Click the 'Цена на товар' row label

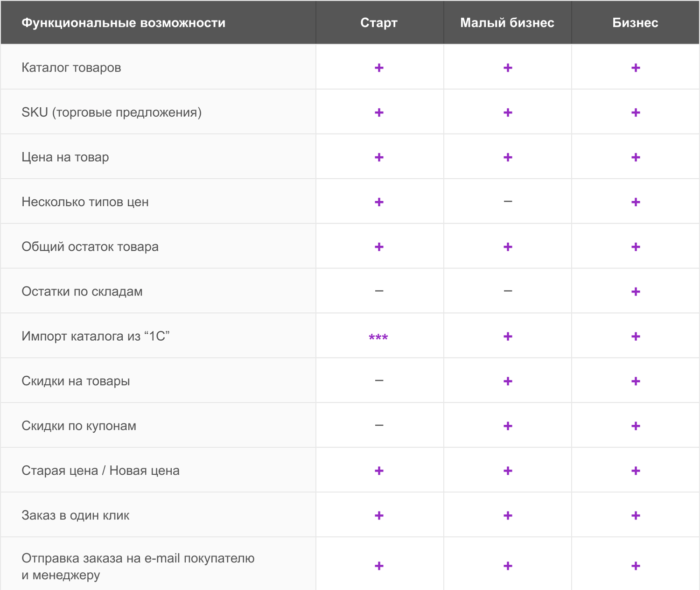tap(65, 157)
